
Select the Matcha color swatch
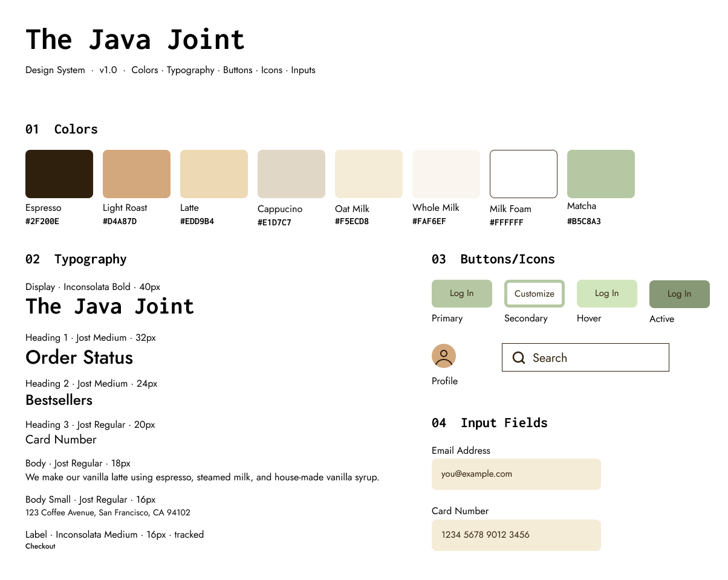pos(600,173)
